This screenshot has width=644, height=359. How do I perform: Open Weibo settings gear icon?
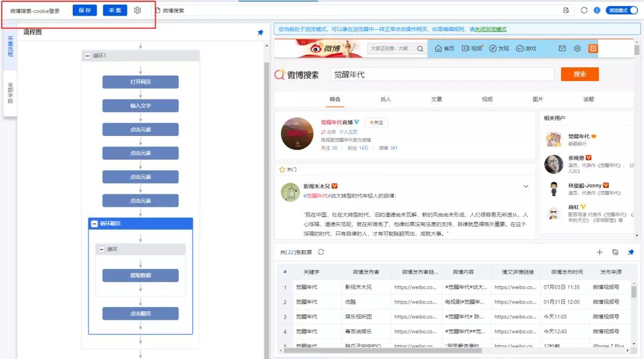577,48
